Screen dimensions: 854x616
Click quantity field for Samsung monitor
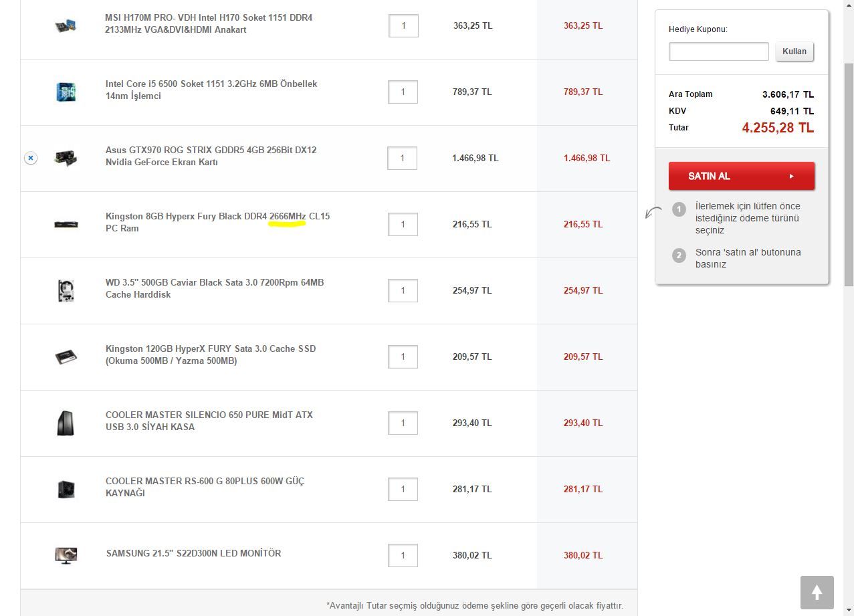403,555
